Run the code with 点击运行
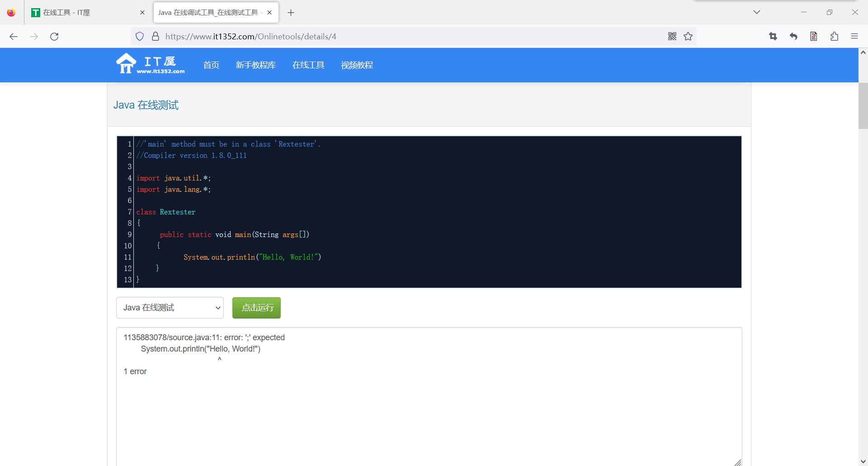The width and height of the screenshot is (868, 466). point(256,308)
